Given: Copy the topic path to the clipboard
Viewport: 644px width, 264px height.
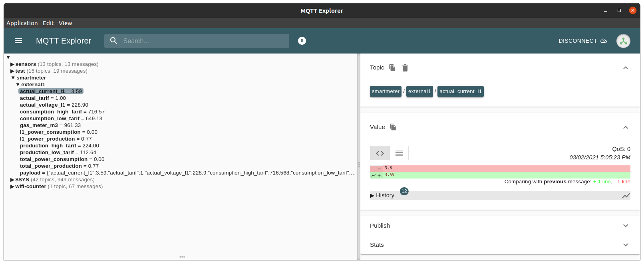Looking at the screenshot, I should coord(392,67).
